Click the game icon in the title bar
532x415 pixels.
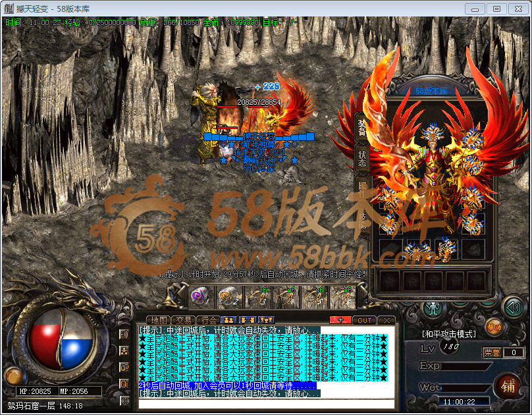[9, 8]
